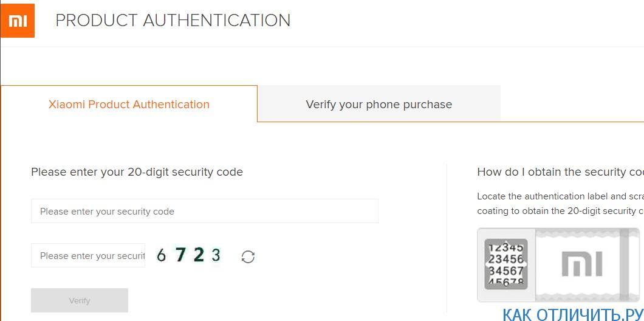The height and width of the screenshot is (321, 644).
Task: Click the КАК ОТЛИЧИТЬ.РУ watermark link
Action: [x=572, y=314]
